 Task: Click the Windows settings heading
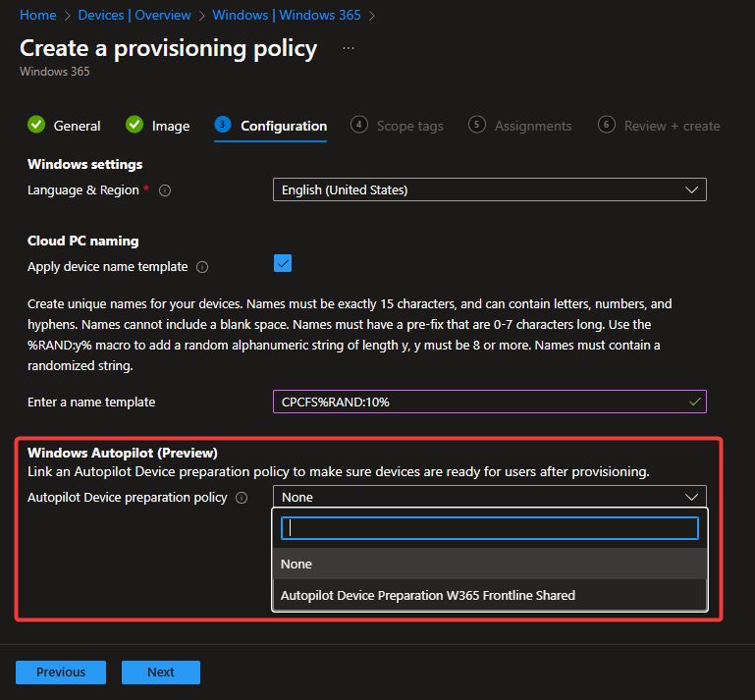[84, 164]
